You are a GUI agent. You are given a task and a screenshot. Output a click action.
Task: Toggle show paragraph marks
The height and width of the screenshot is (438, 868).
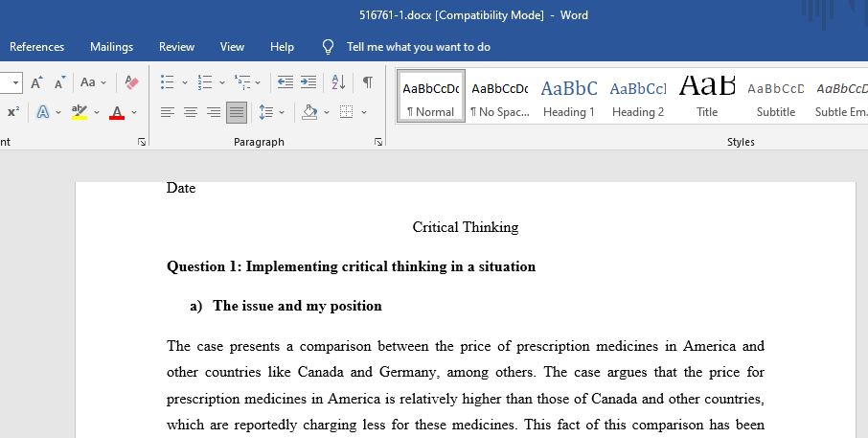point(368,82)
